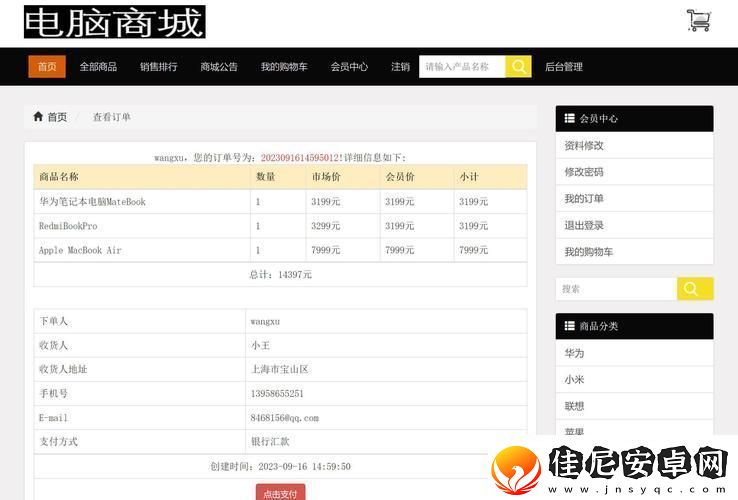Open 商城公告 menu item
738x500 pixels.
click(x=219, y=66)
